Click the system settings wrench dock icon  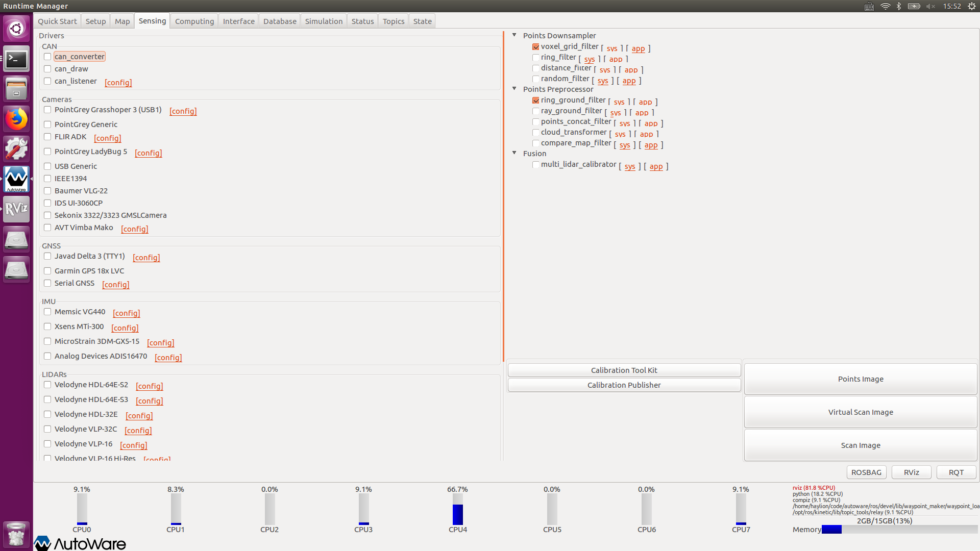click(16, 149)
